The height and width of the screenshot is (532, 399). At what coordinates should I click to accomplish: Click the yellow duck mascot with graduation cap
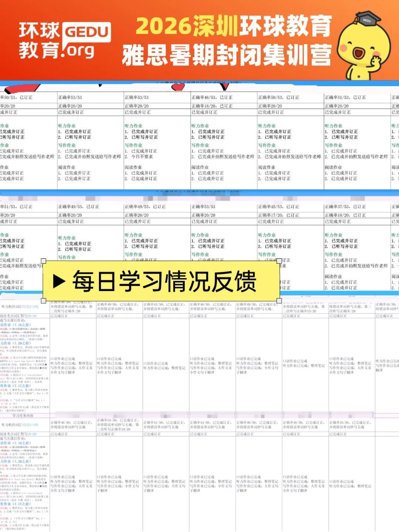364,45
